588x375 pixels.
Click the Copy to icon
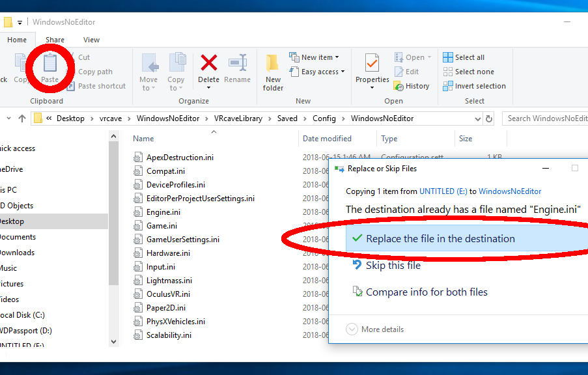coord(176,70)
